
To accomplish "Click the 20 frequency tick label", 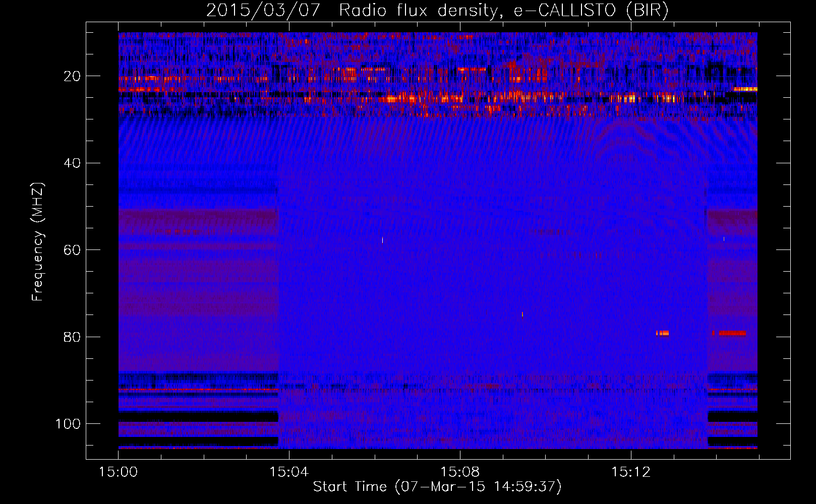I will coord(72,76).
